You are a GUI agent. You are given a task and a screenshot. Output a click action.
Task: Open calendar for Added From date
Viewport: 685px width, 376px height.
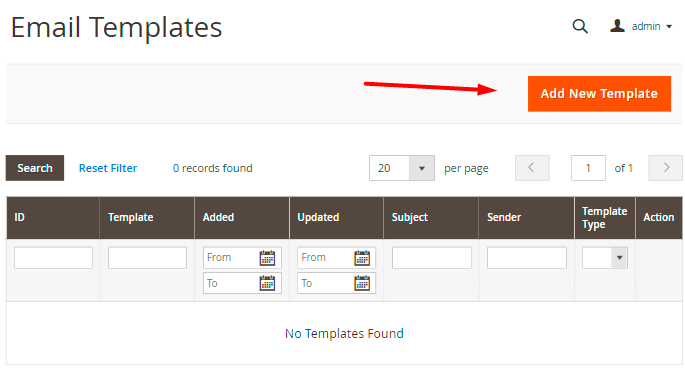(x=267, y=258)
